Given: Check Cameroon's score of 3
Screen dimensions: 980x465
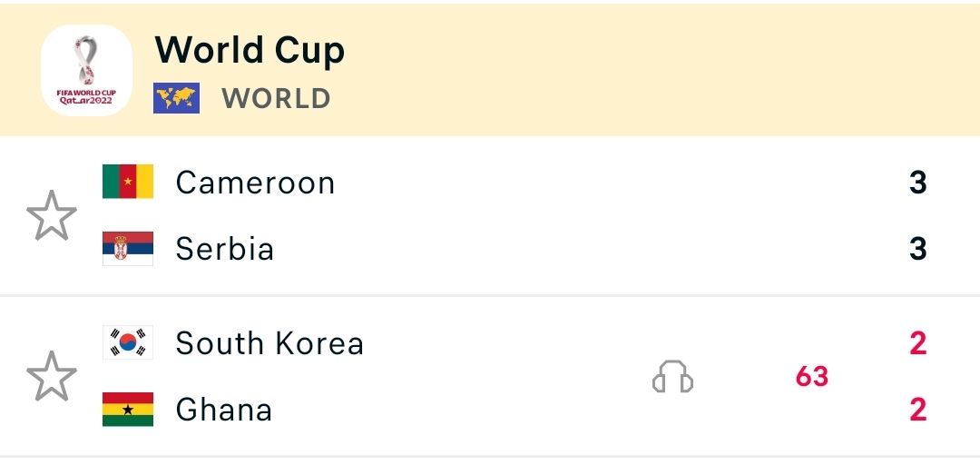Looking at the screenshot, I should click(x=917, y=183).
